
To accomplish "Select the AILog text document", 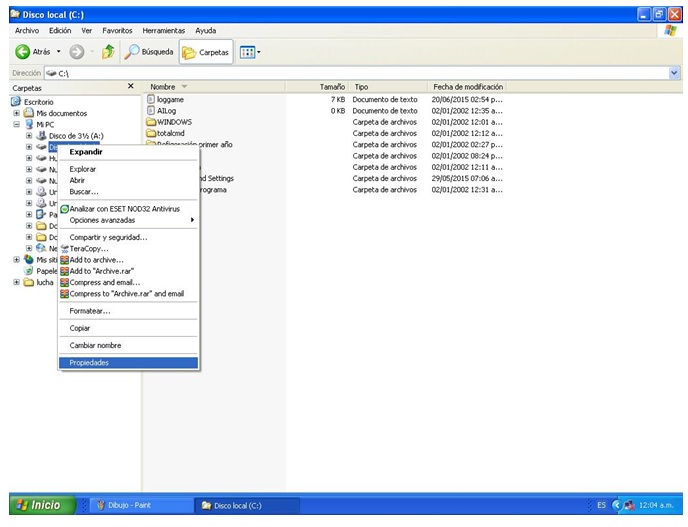I will (x=166, y=111).
